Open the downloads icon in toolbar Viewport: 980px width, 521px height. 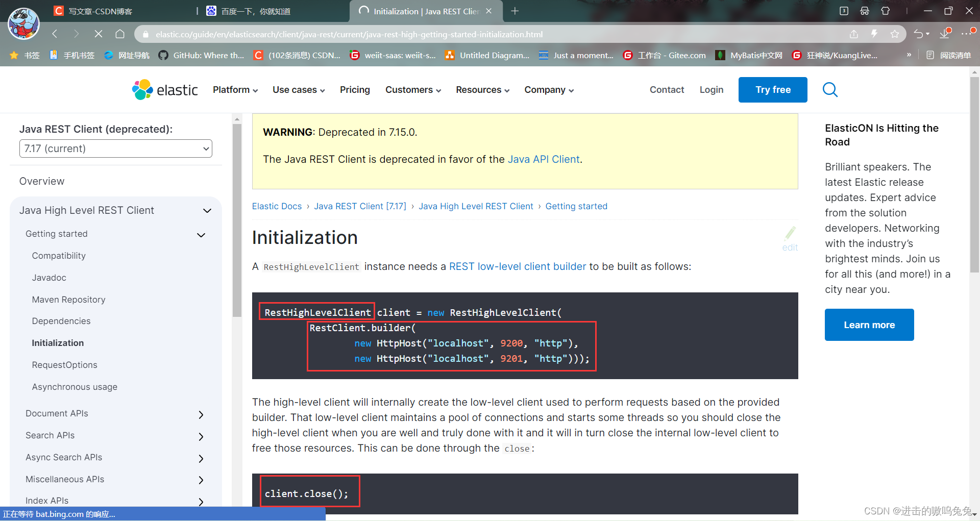[x=945, y=33]
